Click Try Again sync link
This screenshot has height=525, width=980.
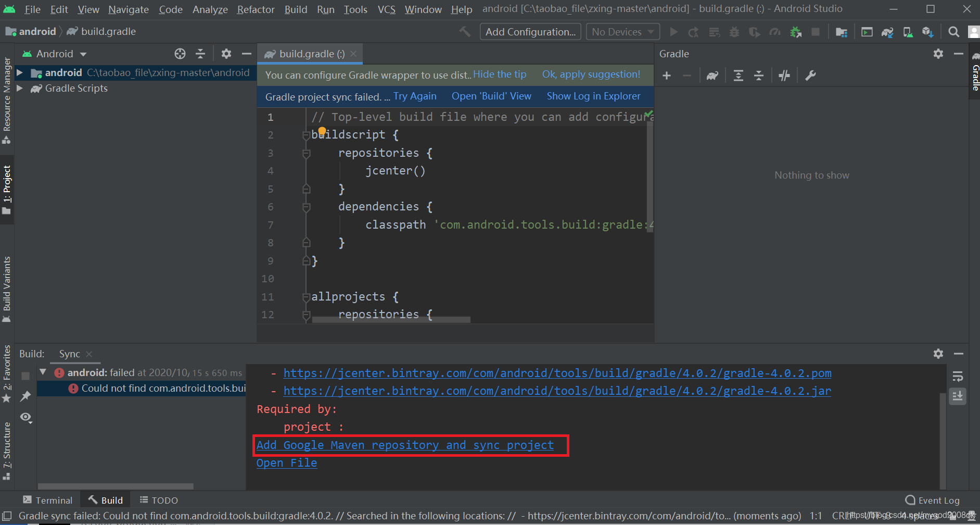tap(415, 96)
